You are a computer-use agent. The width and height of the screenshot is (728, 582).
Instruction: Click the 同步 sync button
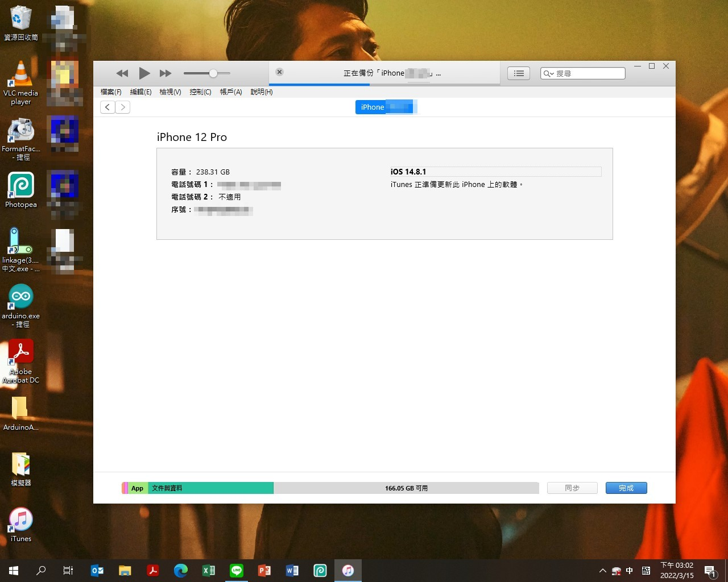pyautogui.click(x=572, y=488)
